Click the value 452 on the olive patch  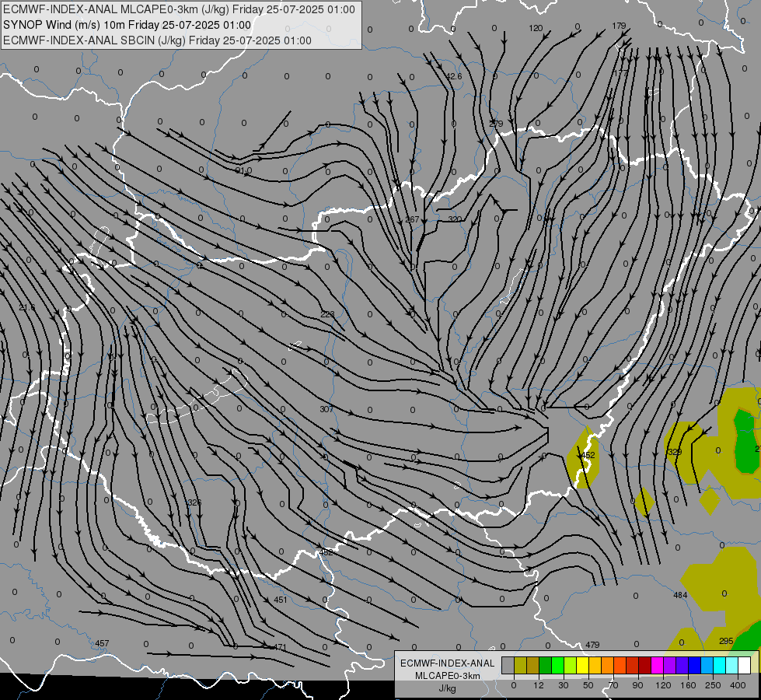coord(588,455)
